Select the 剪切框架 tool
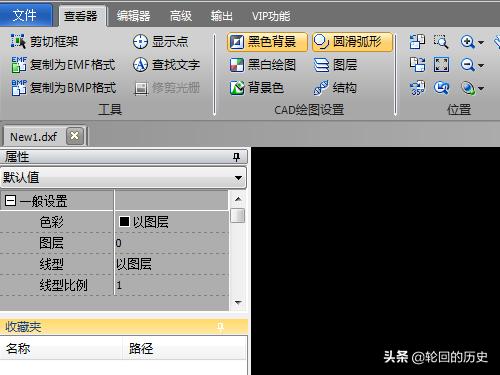This screenshot has width=500, height=375. coord(44,42)
